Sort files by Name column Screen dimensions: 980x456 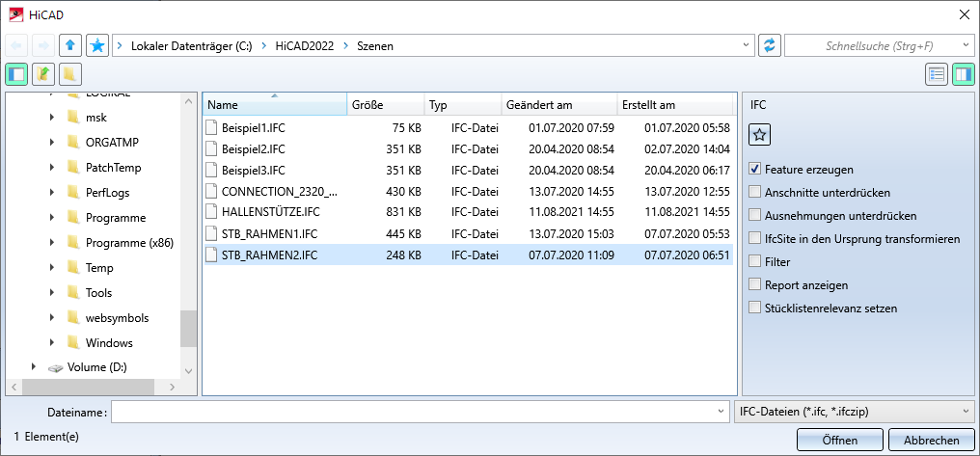tap(275, 105)
